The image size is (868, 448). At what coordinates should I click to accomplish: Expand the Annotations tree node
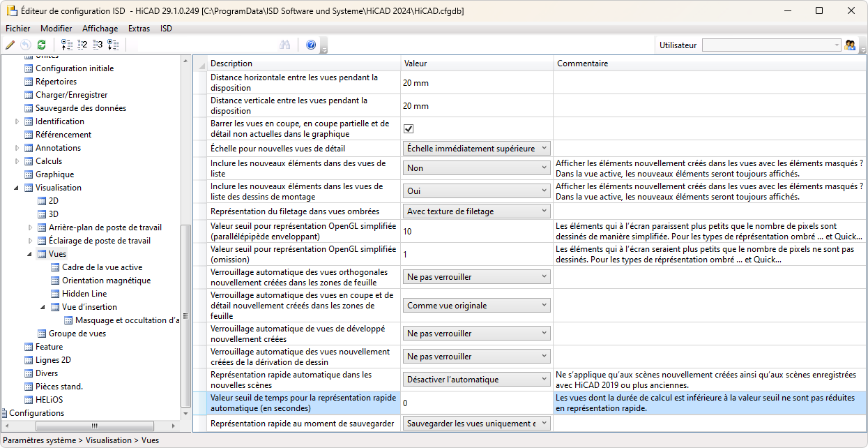(x=17, y=148)
